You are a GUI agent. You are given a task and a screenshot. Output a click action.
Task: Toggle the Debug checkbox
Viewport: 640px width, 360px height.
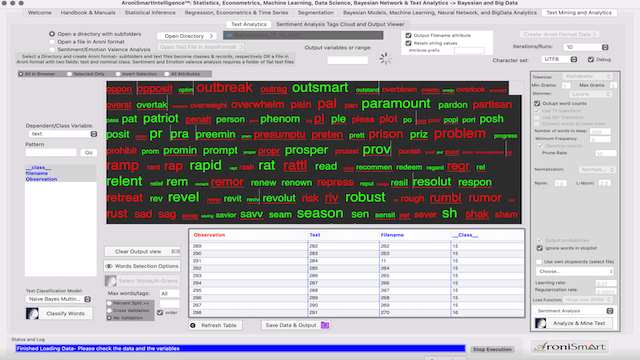(591, 60)
